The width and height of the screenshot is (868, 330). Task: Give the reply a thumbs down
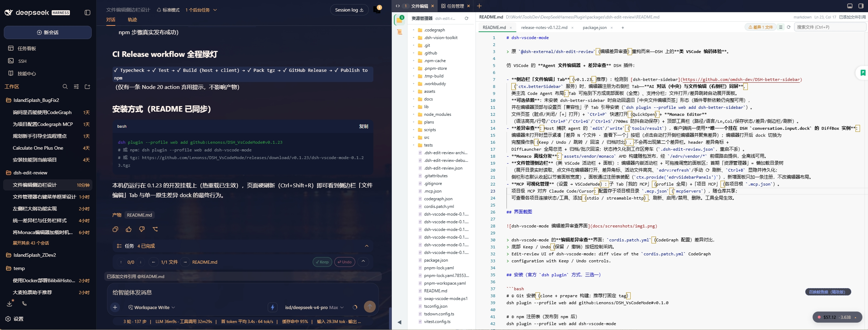point(142,229)
